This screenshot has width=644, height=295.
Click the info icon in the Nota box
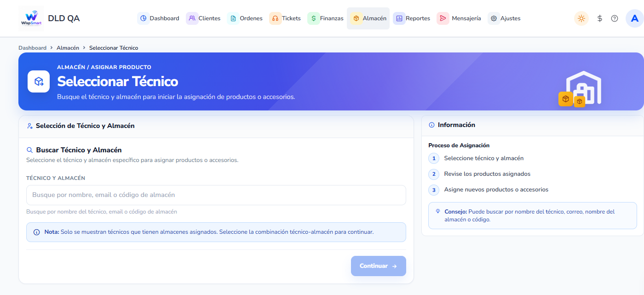click(37, 232)
